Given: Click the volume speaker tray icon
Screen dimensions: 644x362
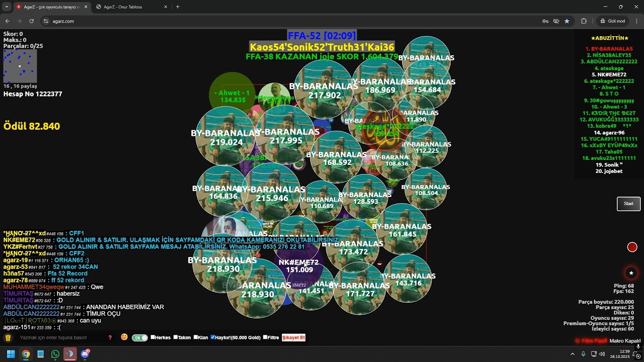Looking at the screenshot, I should (x=602, y=354).
